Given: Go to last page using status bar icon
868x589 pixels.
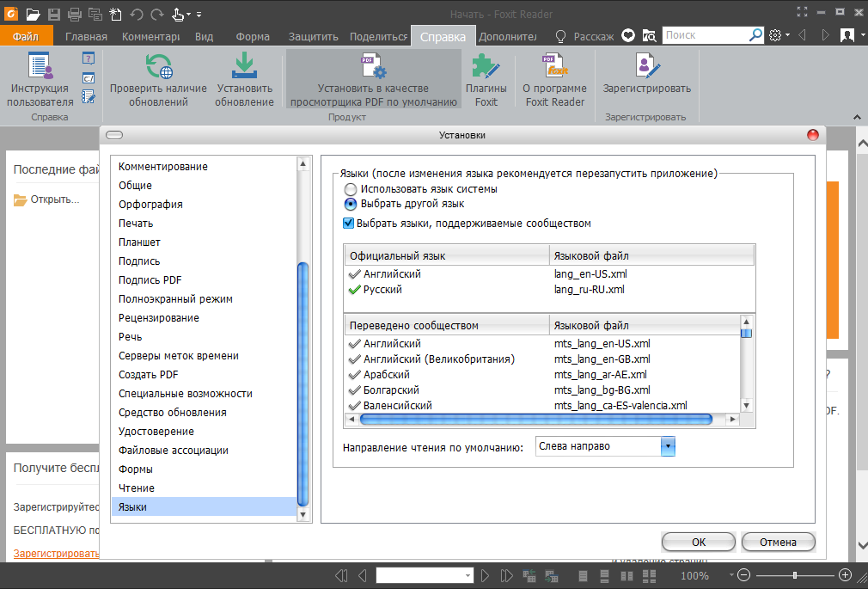Looking at the screenshot, I should (506, 576).
